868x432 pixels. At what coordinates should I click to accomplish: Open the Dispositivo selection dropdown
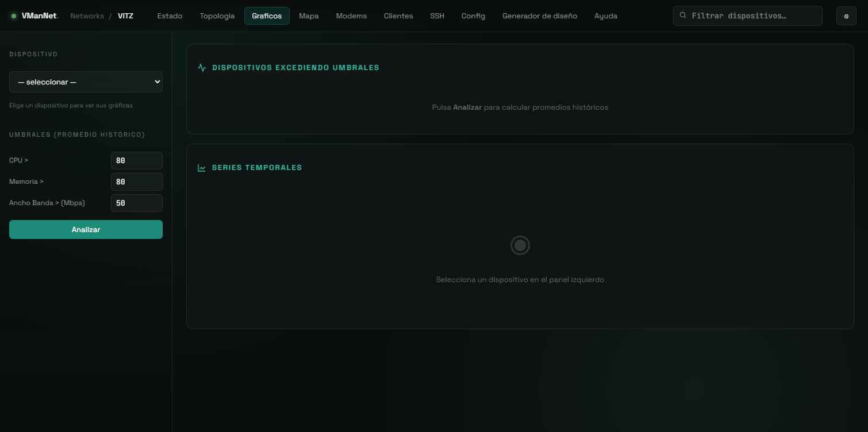86,82
